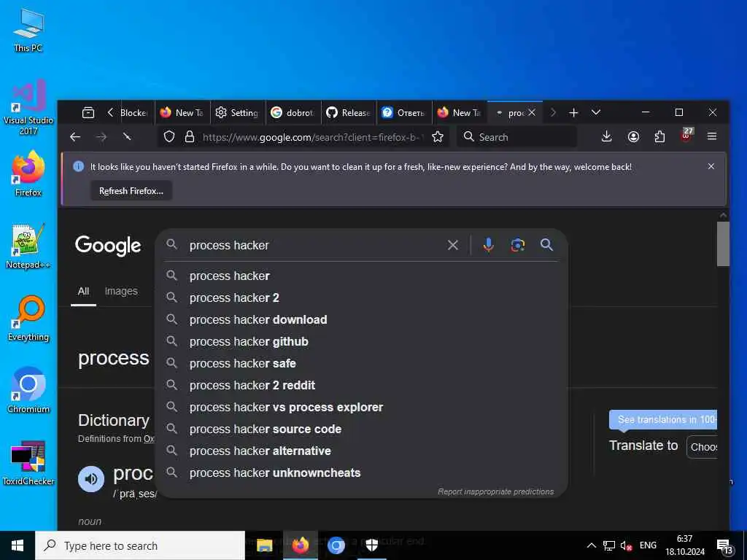
Task: Switch to the Ответы tab
Action: click(403, 113)
